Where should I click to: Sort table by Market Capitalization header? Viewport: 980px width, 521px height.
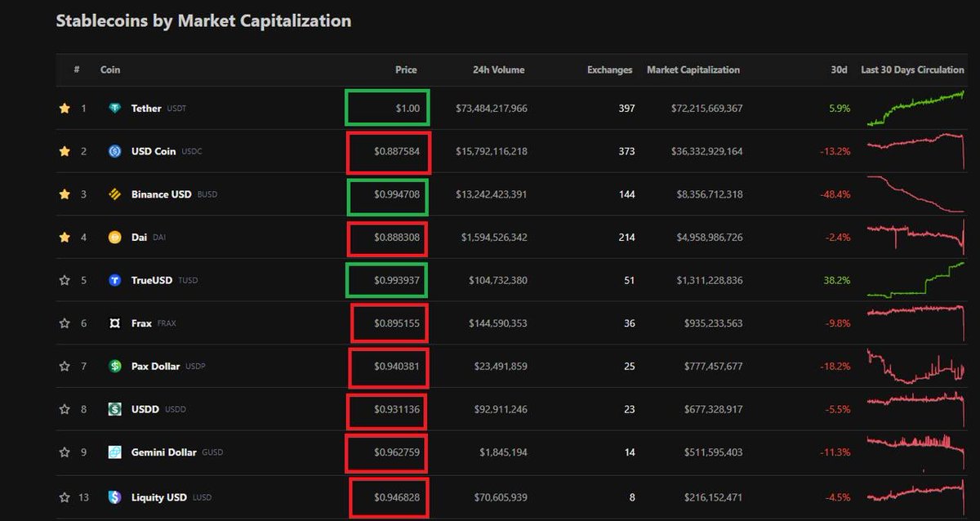point(693,70)
